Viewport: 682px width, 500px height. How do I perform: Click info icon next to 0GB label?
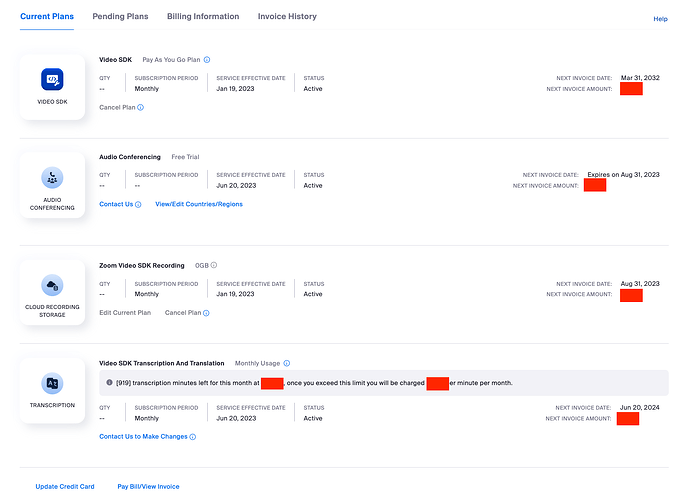(x=214, y=265)
